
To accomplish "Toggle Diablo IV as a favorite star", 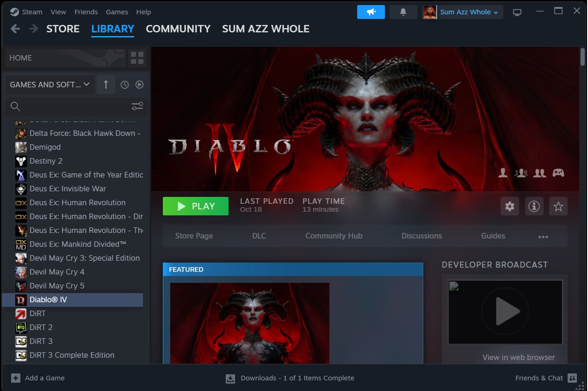I will click(558, 206).
